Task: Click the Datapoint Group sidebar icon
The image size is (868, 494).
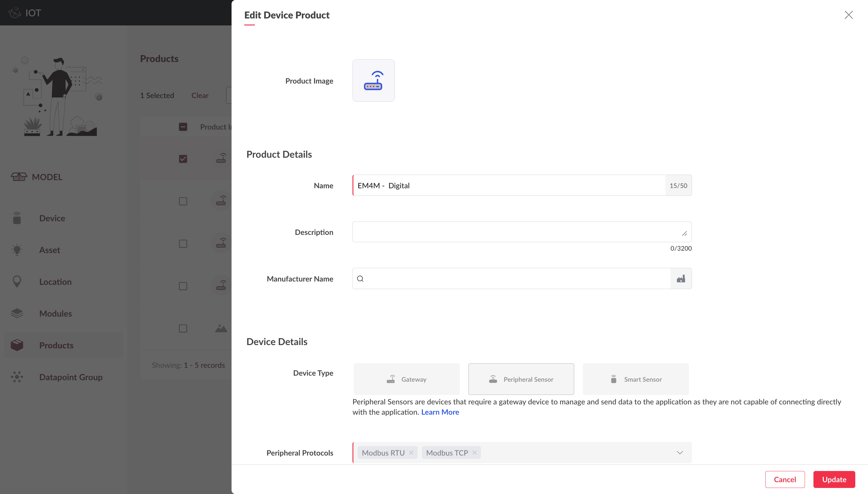Action: click(x=17, y=377)
